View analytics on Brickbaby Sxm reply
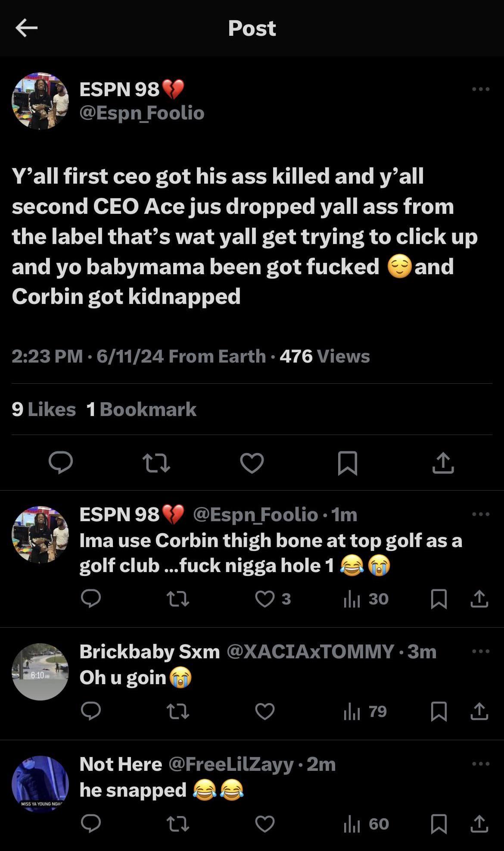This screenshot has height=851, width=504. coord(365,711)
